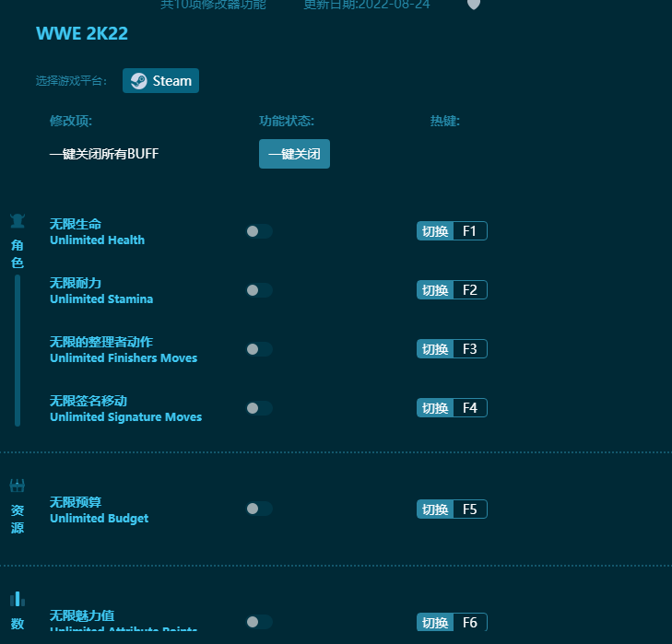Image resolution: width=672 pixels, height=644 pixels.
Task: Click the 选择游戏平台 label
Action: 71,80
